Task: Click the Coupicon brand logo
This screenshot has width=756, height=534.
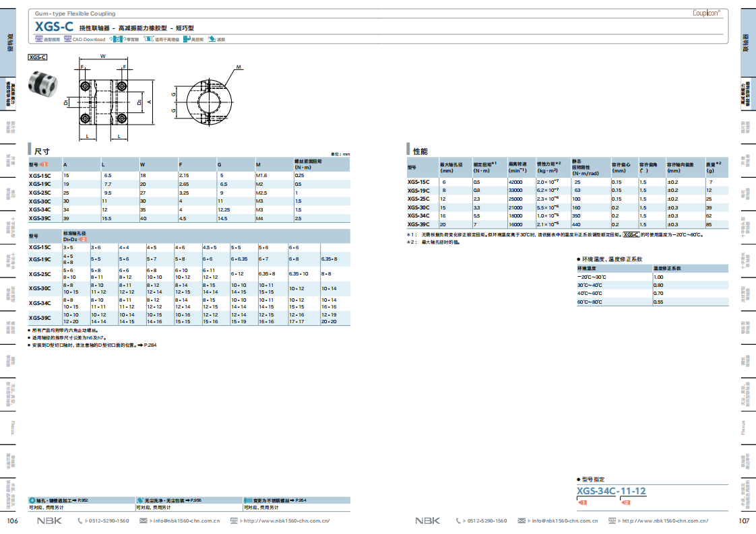Action: tap(706, 13)
